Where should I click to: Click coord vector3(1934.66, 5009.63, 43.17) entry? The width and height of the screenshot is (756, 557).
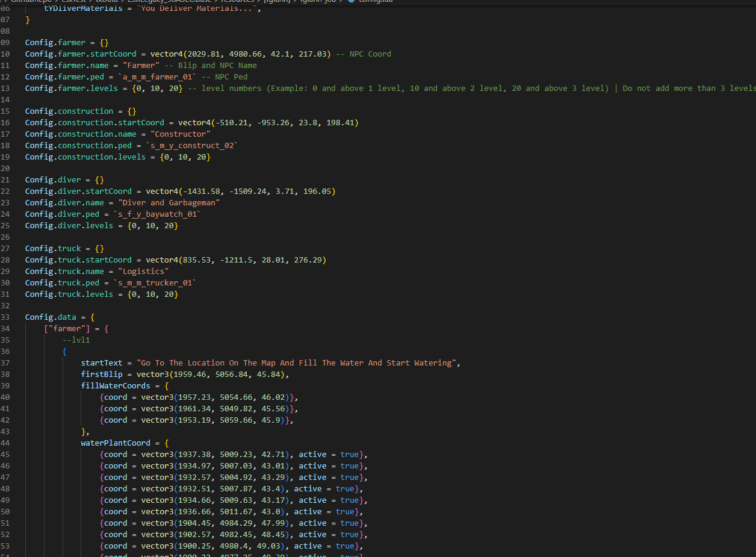click(234, 500)
